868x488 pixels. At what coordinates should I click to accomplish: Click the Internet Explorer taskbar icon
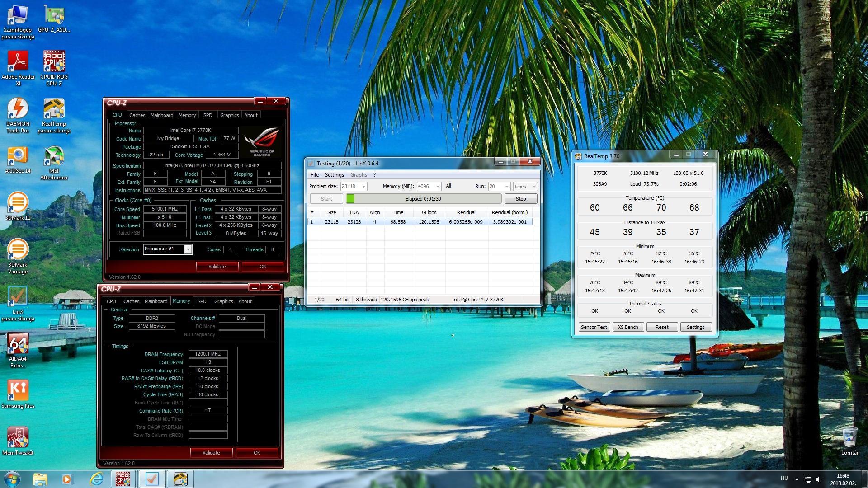(96, 479)
